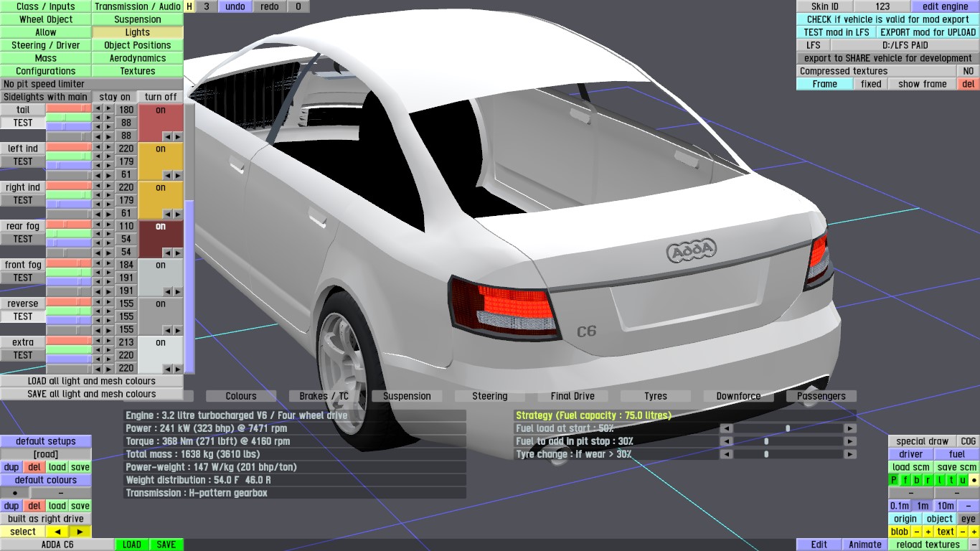Screen dimensions: 980x551
Task: Open the Wheel Object section
Action: click(46, 19)
